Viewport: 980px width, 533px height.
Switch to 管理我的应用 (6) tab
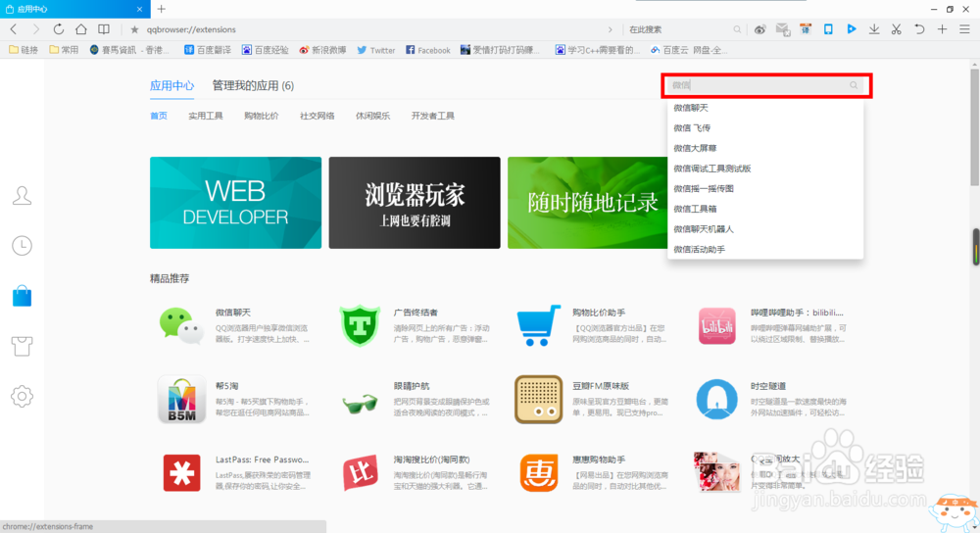point(253,85)
